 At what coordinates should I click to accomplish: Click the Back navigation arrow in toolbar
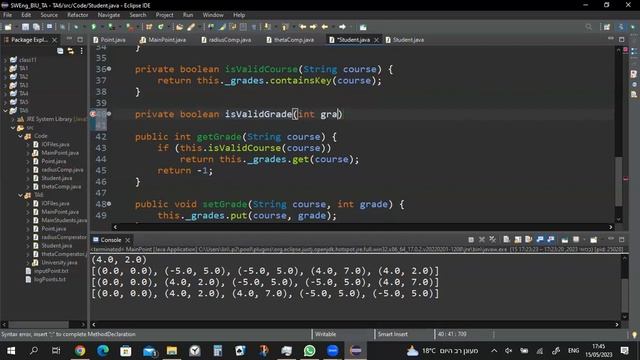tap(325, 27)
